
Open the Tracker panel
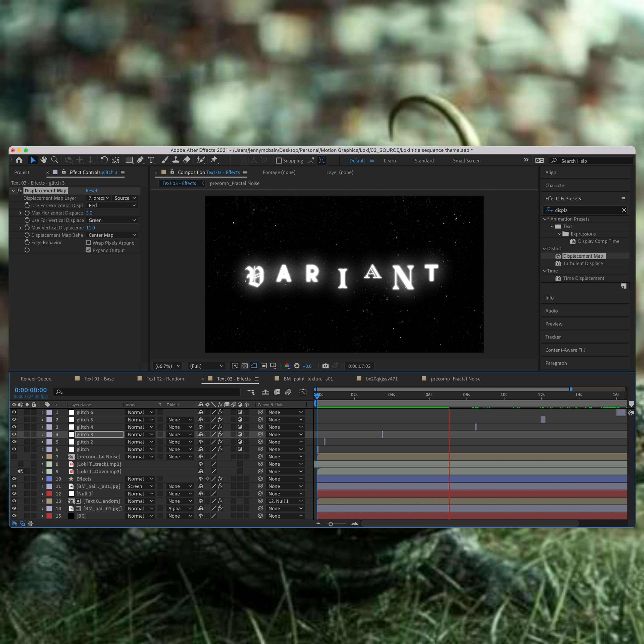coord(553,337)
